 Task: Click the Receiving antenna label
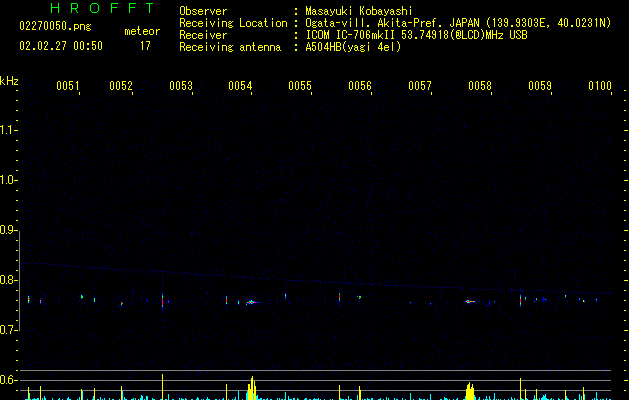click(x=230, y=47)
